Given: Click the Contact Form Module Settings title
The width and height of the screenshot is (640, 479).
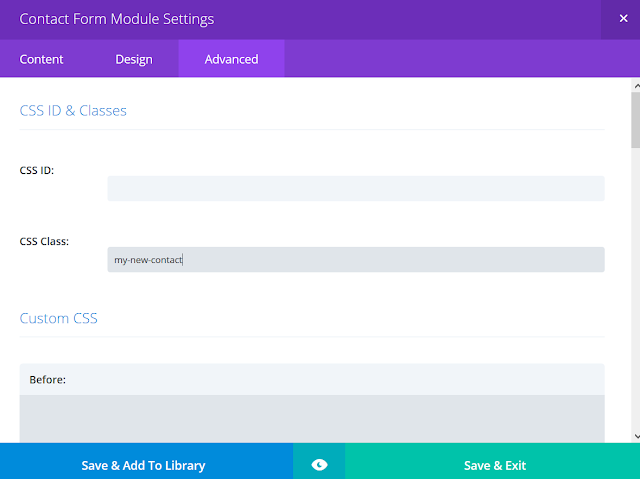Looking at the screenshot, I should click(x=117, y=19).
